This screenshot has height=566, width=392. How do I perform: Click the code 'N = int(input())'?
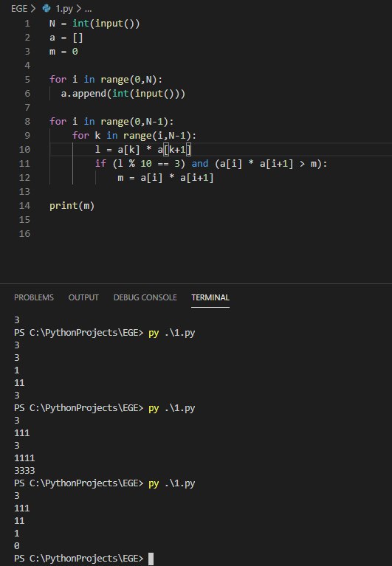(x=94, y=24)
